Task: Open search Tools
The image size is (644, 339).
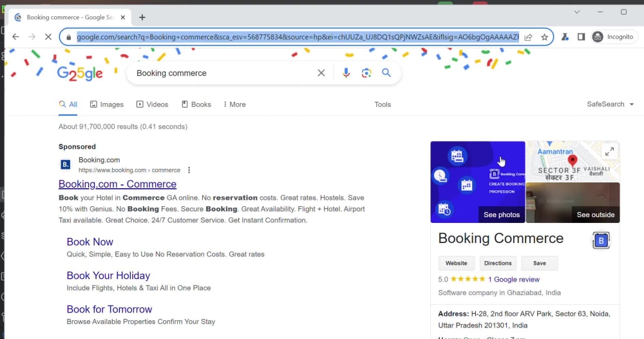Action: point(383,104)
